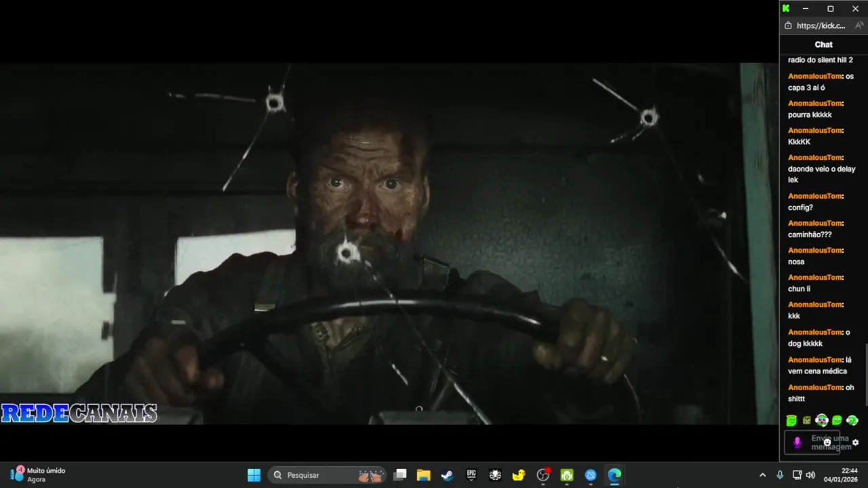Viewport: 868px width, 488px height.
Task: Click the Chat header label
Action: tap(824, 45)
